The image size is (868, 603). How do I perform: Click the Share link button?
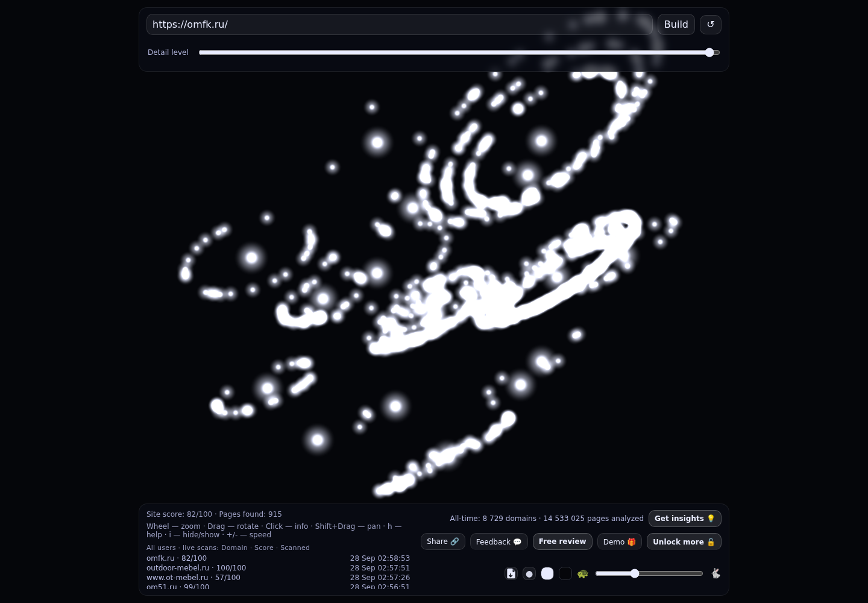443,541
